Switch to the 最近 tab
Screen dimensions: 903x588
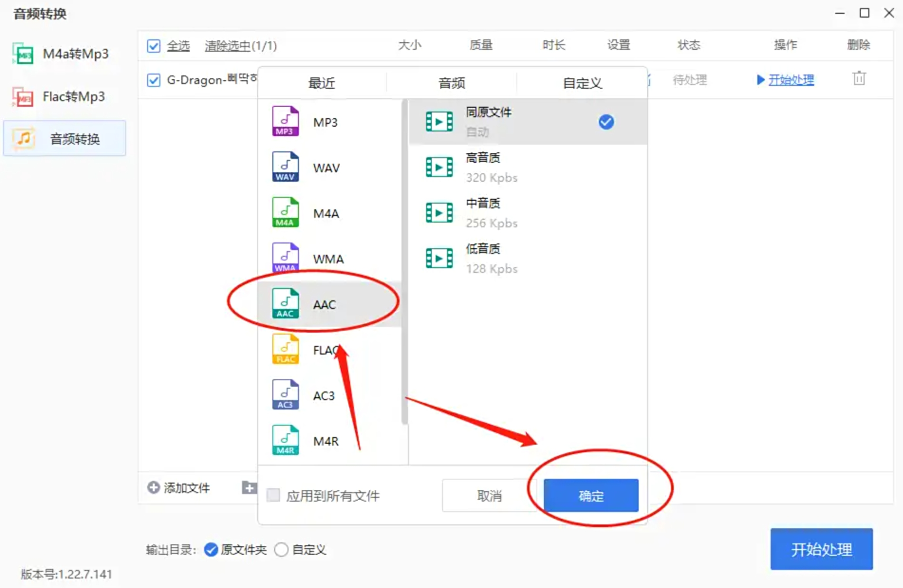point(322,83)
